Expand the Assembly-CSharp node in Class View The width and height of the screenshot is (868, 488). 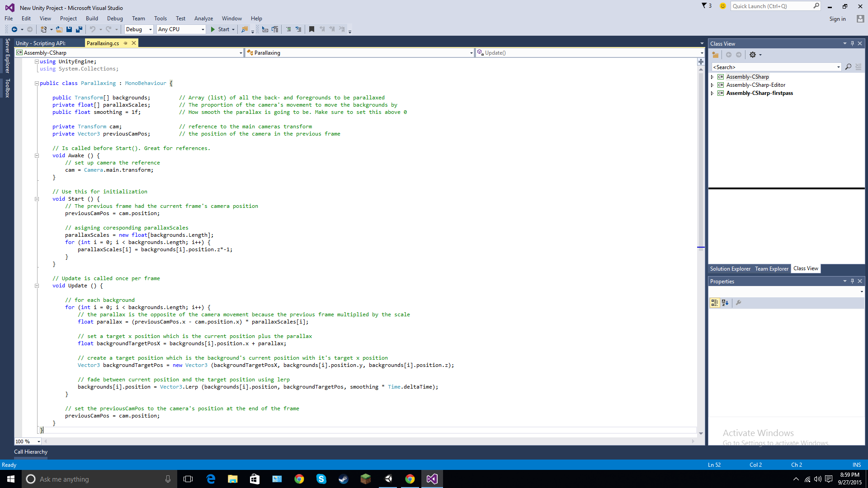click(713, 76)
